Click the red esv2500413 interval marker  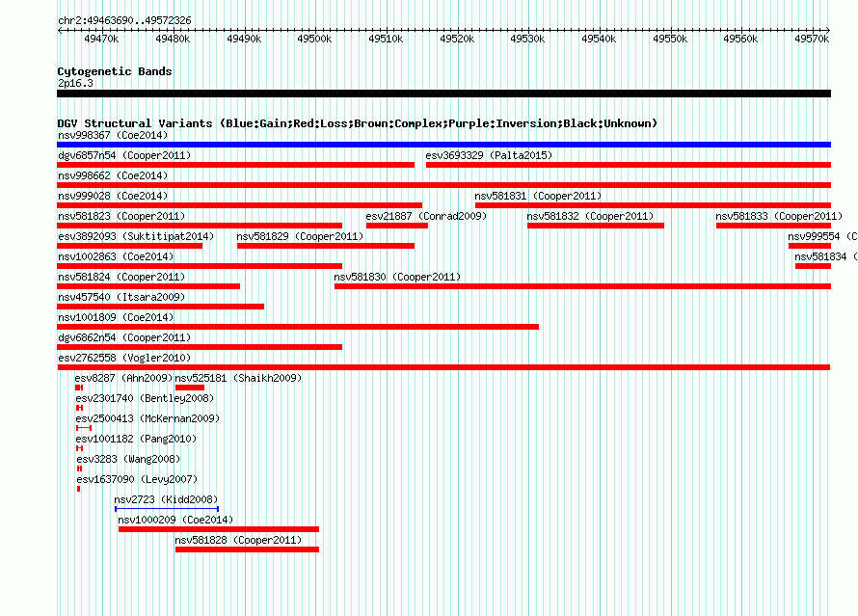84,428
